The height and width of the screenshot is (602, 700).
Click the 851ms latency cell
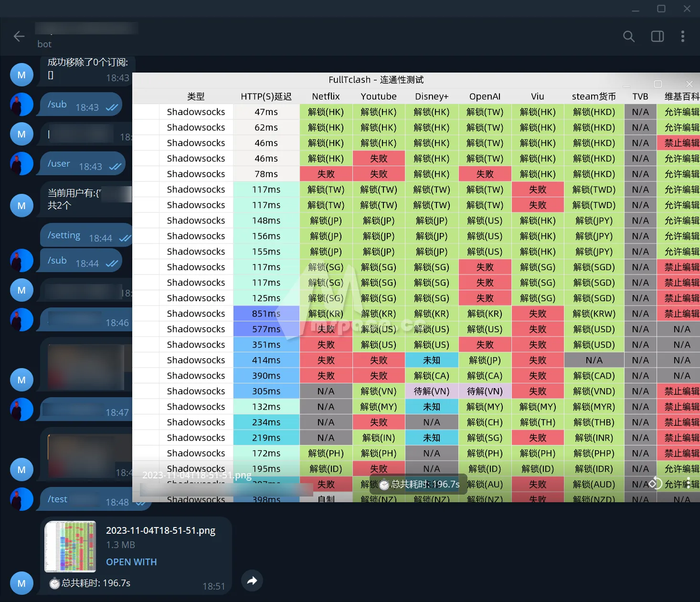[266, 314]
